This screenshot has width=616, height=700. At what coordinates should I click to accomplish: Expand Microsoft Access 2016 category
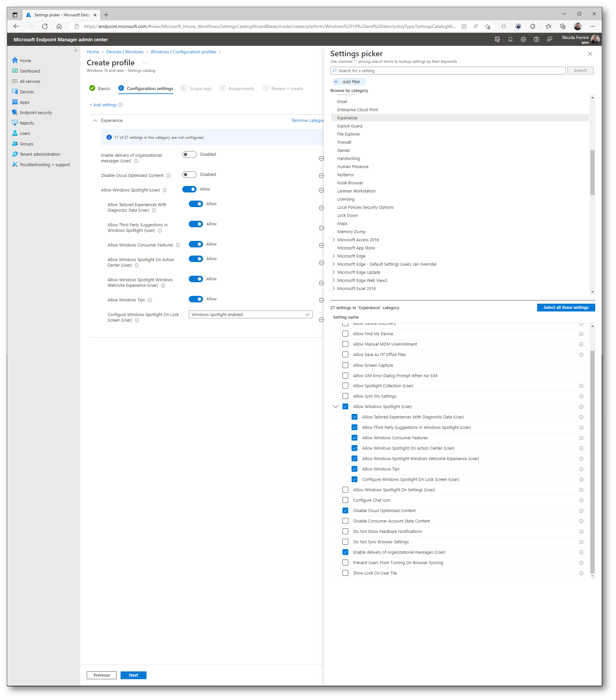point(334,240)
